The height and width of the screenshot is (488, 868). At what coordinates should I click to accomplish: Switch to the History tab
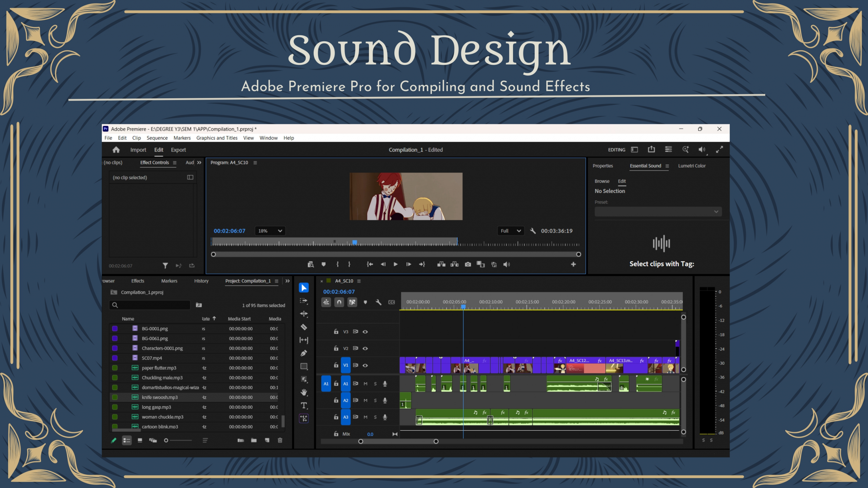tap(201, 281)
